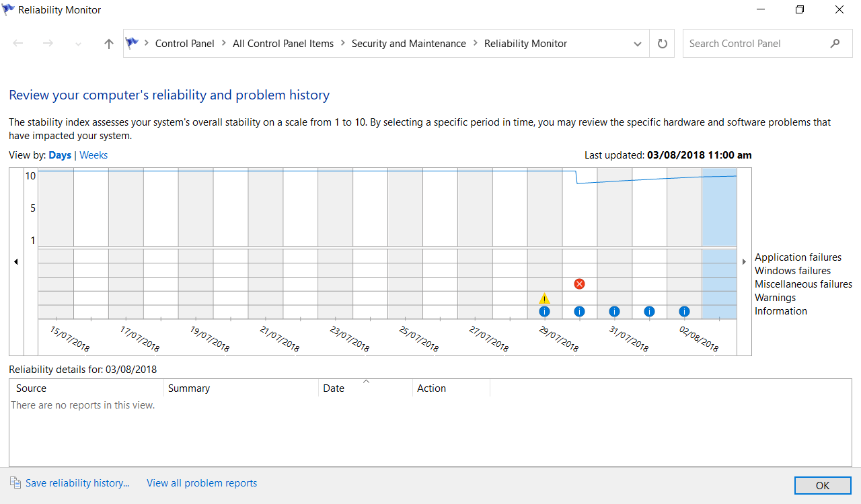
Task: Click the 27/07/2018 date label
Action: (489, 338)
